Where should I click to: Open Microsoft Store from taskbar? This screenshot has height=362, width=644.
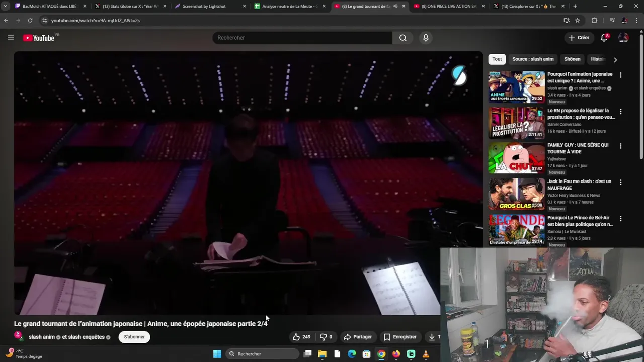(367, 354)
